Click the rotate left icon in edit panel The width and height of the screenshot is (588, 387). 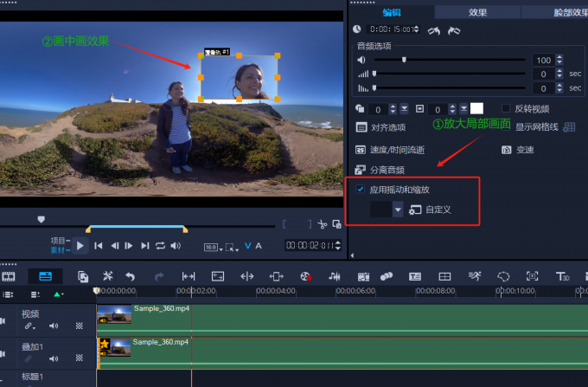pyautogui.click(x=436, y=30)
